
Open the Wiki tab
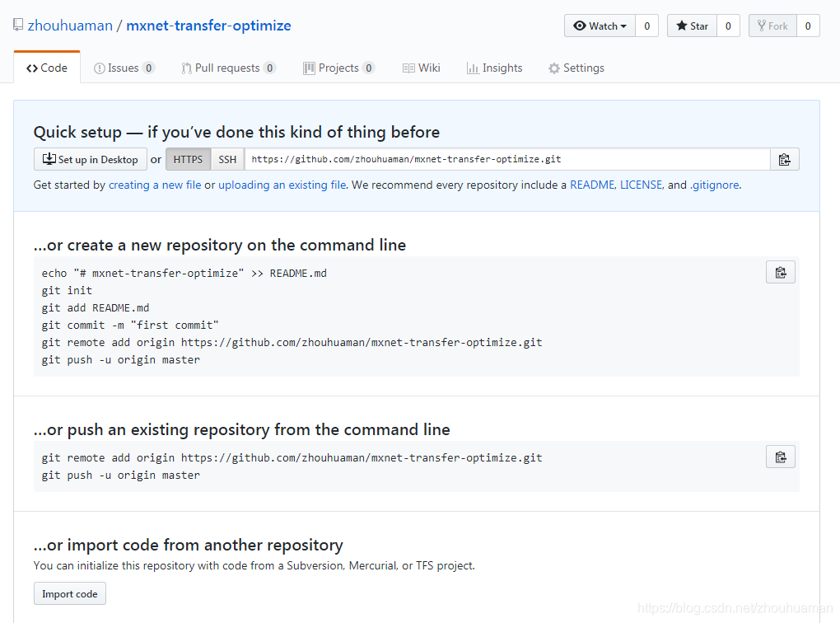[x=422, y=68]
